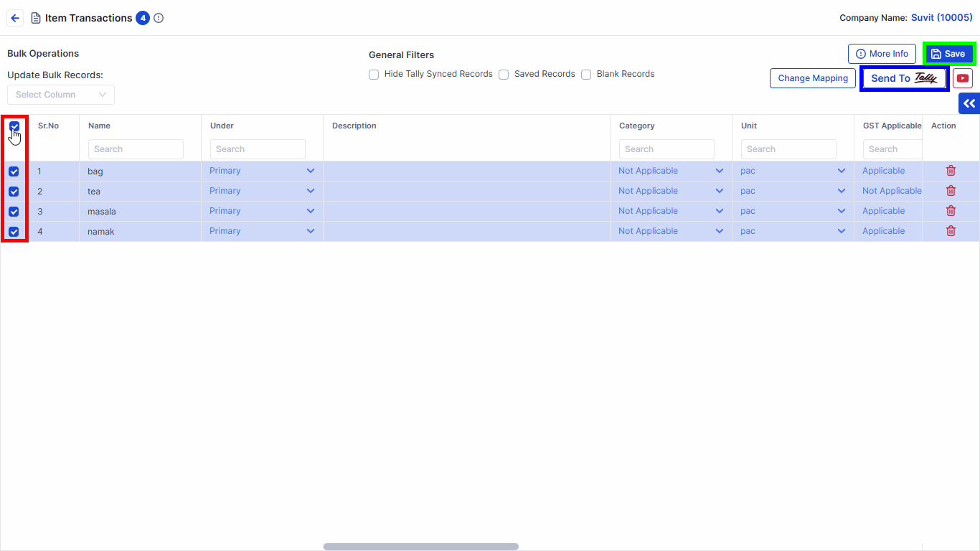
Task: Focus the GST Applicable search field
Action: [892, 149]
